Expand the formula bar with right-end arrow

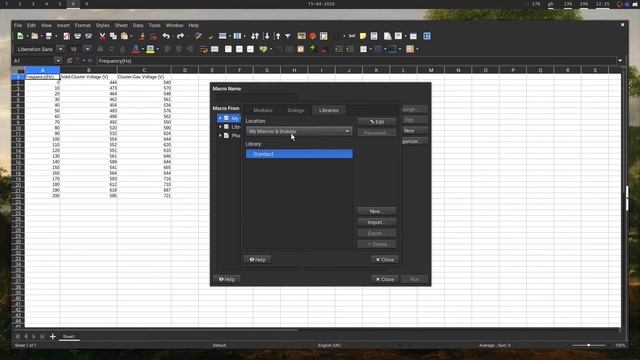[x=620, y=61]
